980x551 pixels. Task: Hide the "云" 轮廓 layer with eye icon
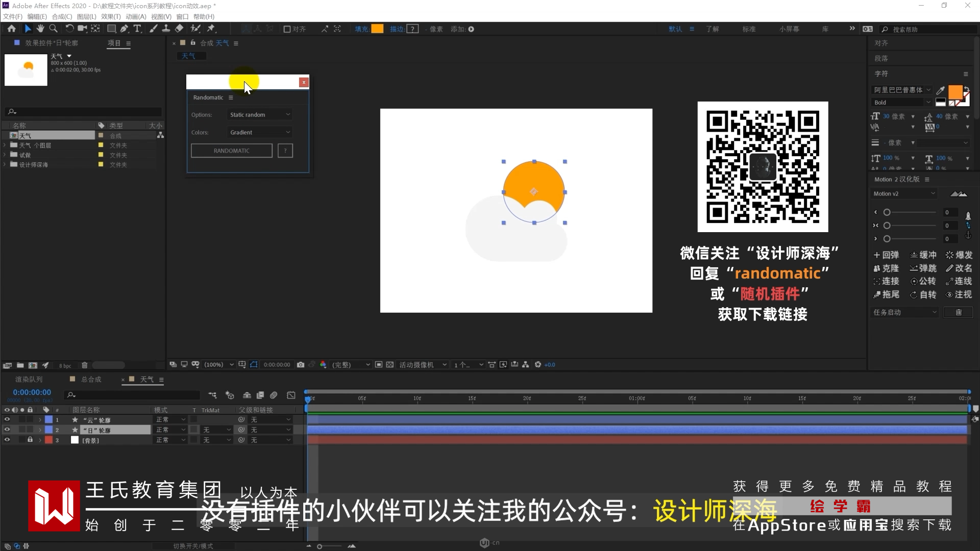pyautogui.click(x=7, y=419)
